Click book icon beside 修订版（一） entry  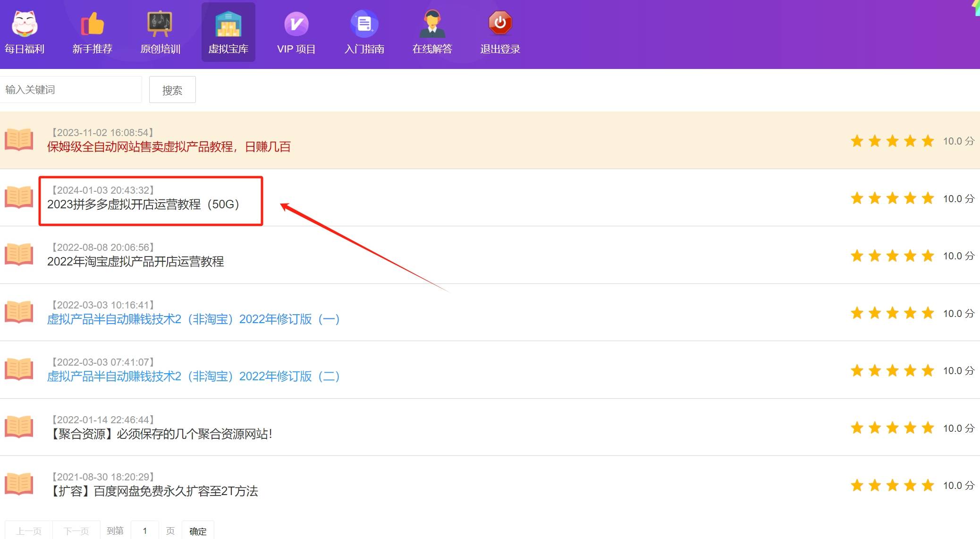click(x=19, y=312)
